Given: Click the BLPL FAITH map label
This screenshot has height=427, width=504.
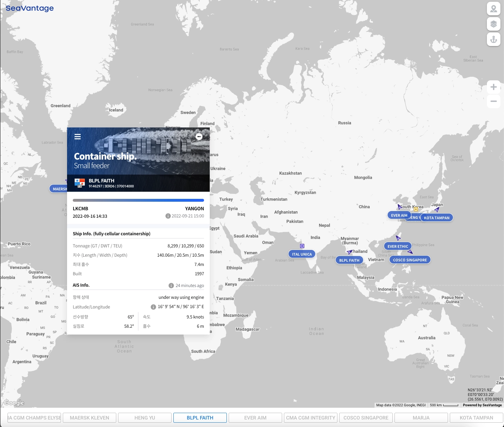Looking at the screenshot, I should pos(349,260).
